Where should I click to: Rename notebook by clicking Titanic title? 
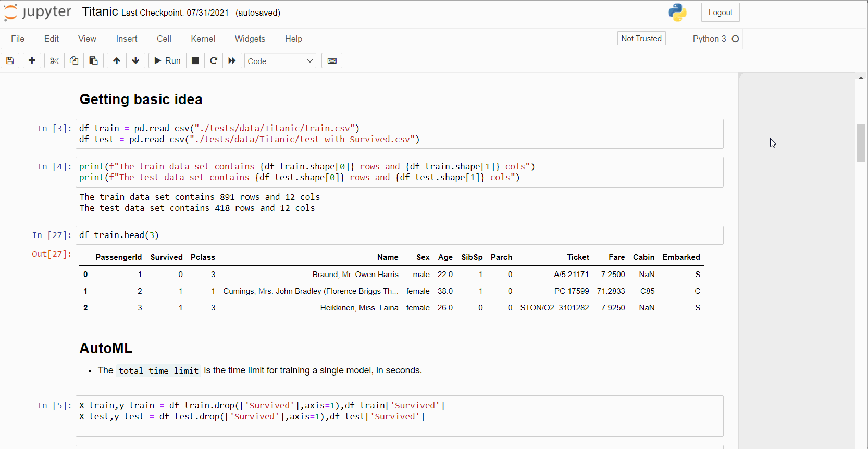(100, 12)
